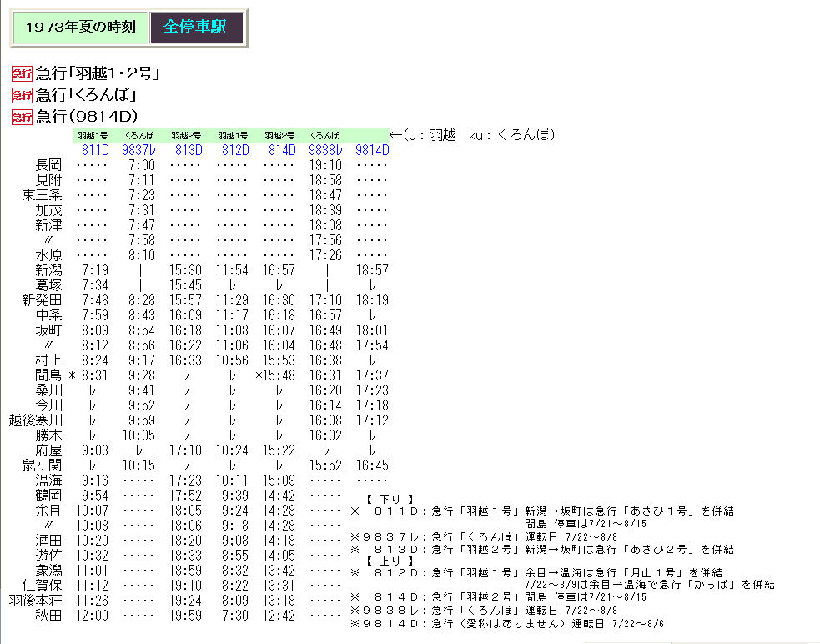Select station name 鼠ヶ関

[42, 465]
